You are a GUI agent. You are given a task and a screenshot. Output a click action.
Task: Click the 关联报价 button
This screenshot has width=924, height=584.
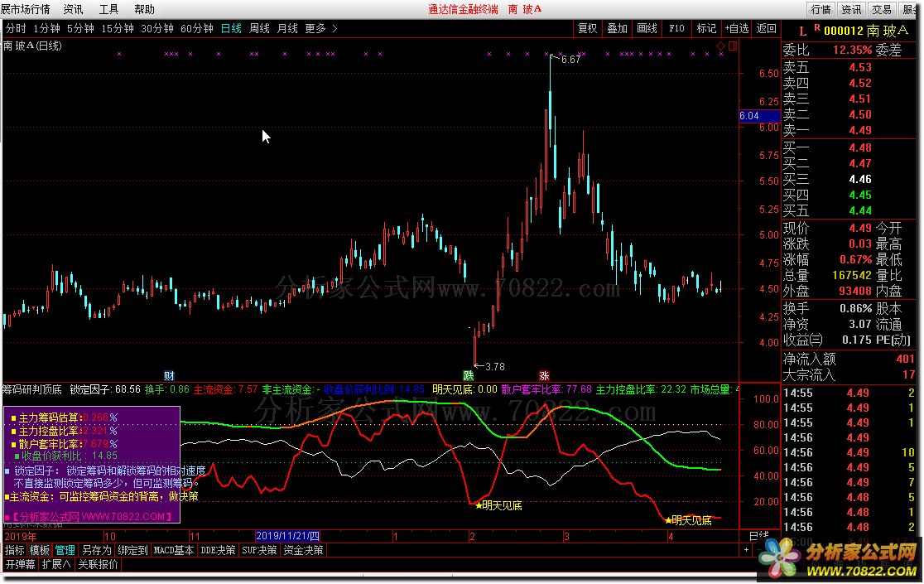98,565
